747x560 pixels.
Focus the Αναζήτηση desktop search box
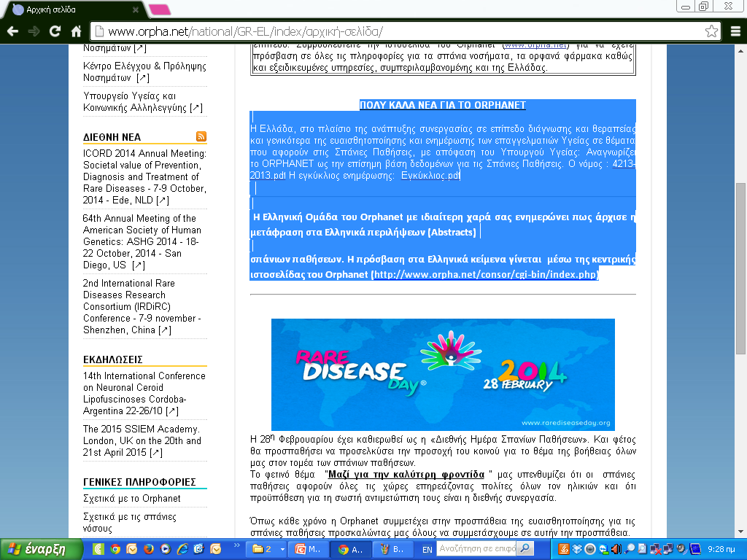click(x=477, y=548)
